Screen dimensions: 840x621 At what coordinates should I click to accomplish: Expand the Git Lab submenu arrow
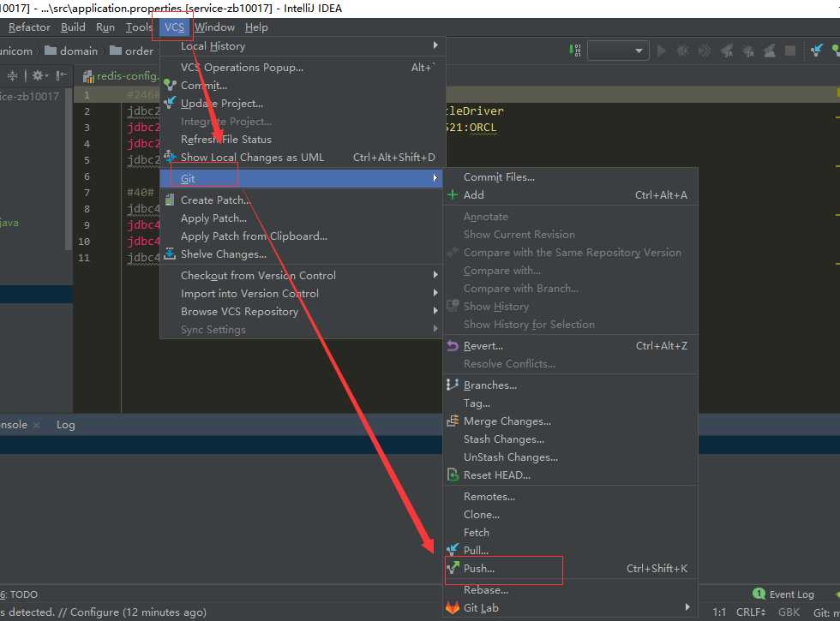coord(687,607)
